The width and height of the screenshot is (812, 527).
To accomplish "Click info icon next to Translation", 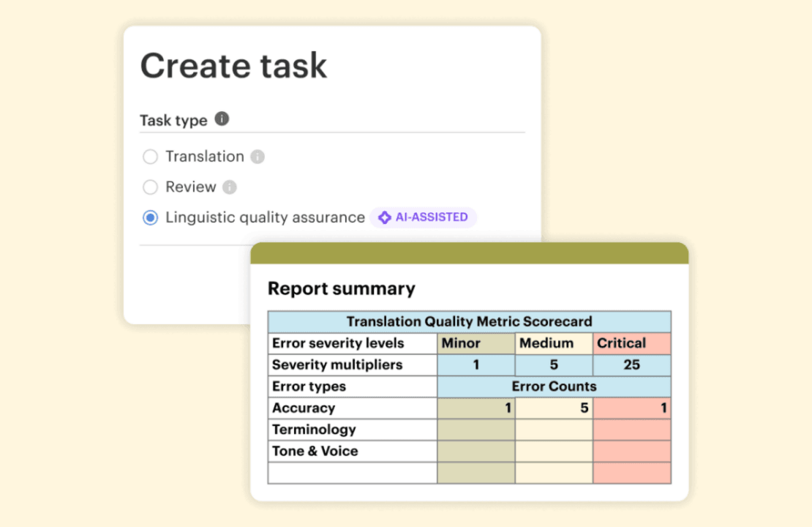I will click(x=257, y=157).
